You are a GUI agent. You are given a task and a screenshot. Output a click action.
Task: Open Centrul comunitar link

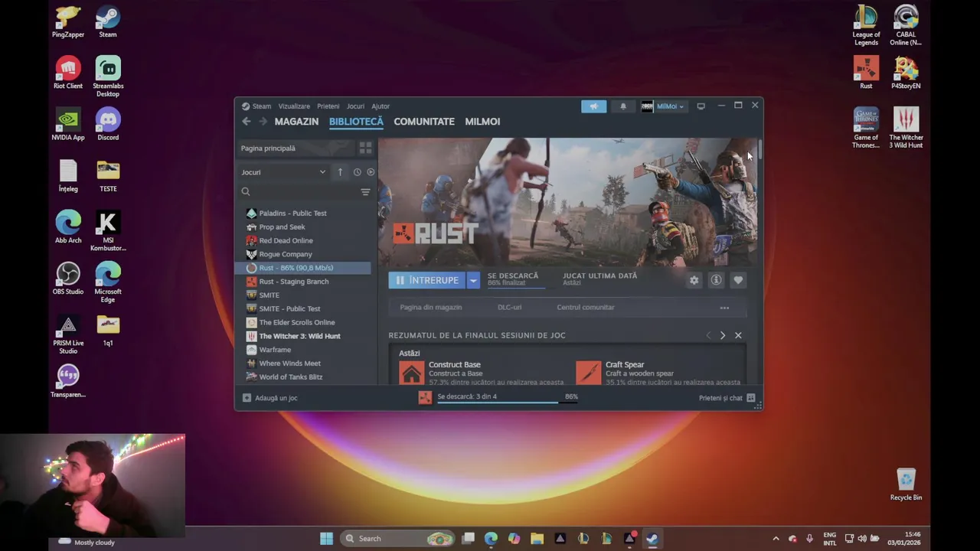pyautogui.click(x=586, y=308)
